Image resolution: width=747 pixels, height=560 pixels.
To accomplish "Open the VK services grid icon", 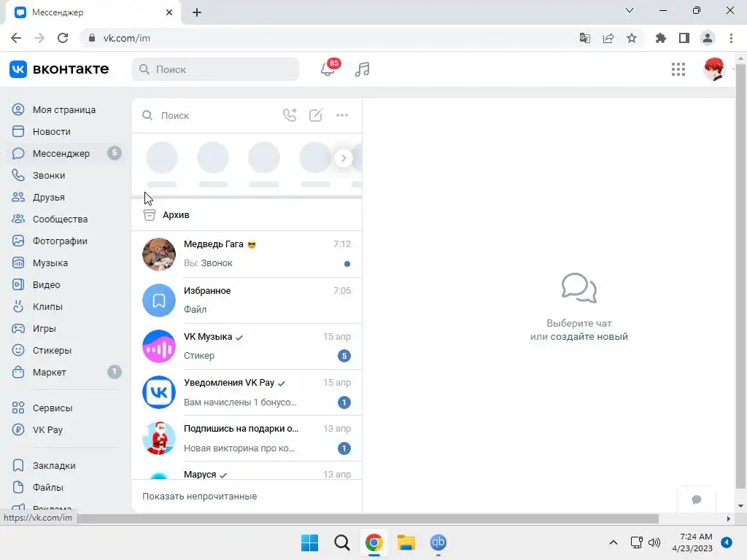I will (678, 69).
